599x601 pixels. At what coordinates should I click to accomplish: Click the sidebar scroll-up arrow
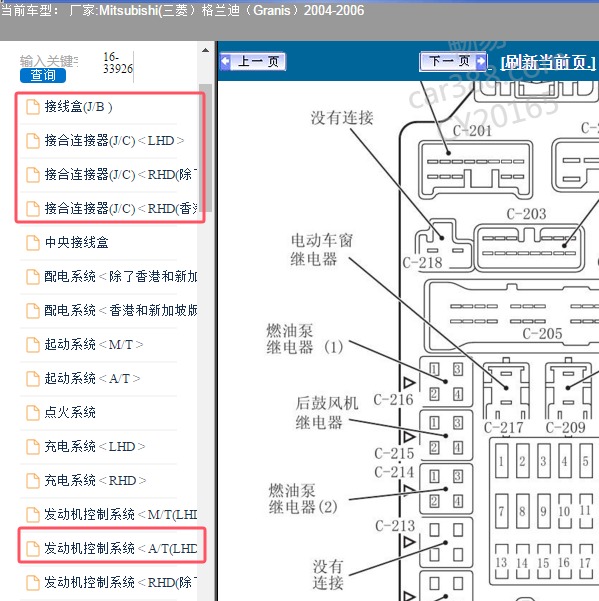point(205,50)
